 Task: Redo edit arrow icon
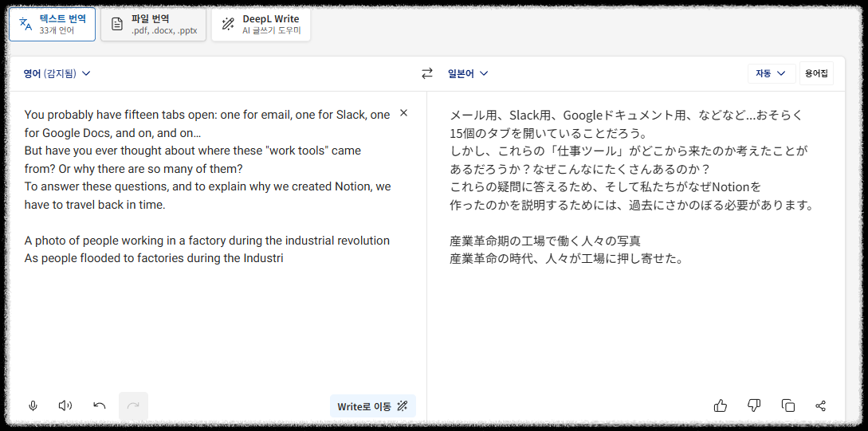coord(133,406)
